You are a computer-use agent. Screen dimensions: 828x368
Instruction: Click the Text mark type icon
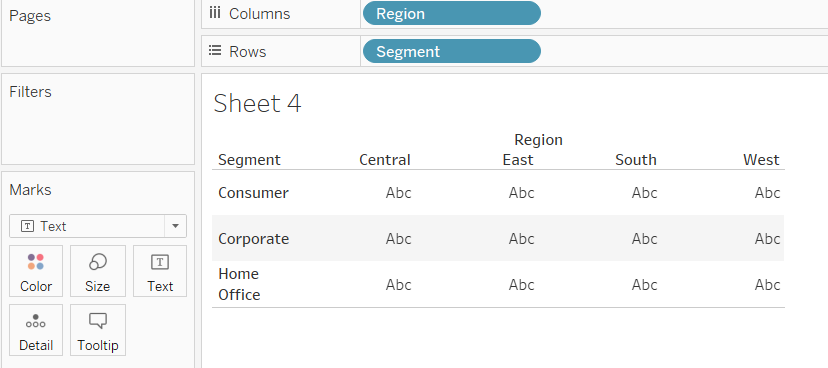coord(27,226)
